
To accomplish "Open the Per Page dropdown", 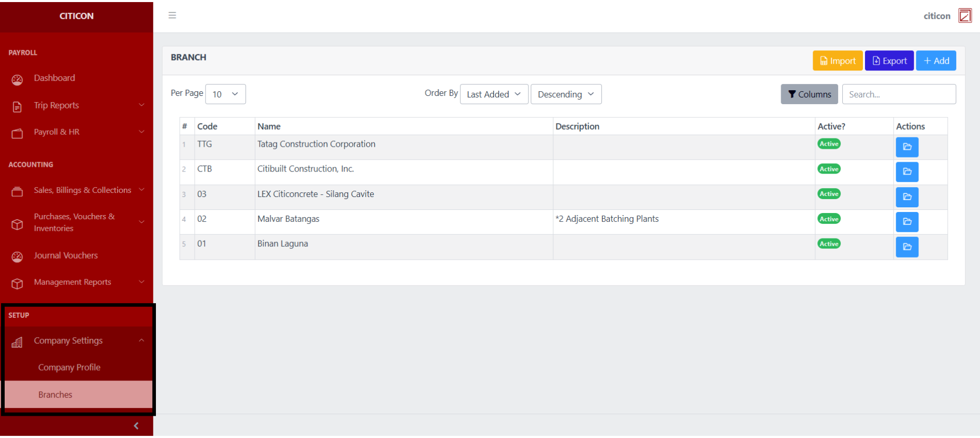I will (225, 94).
